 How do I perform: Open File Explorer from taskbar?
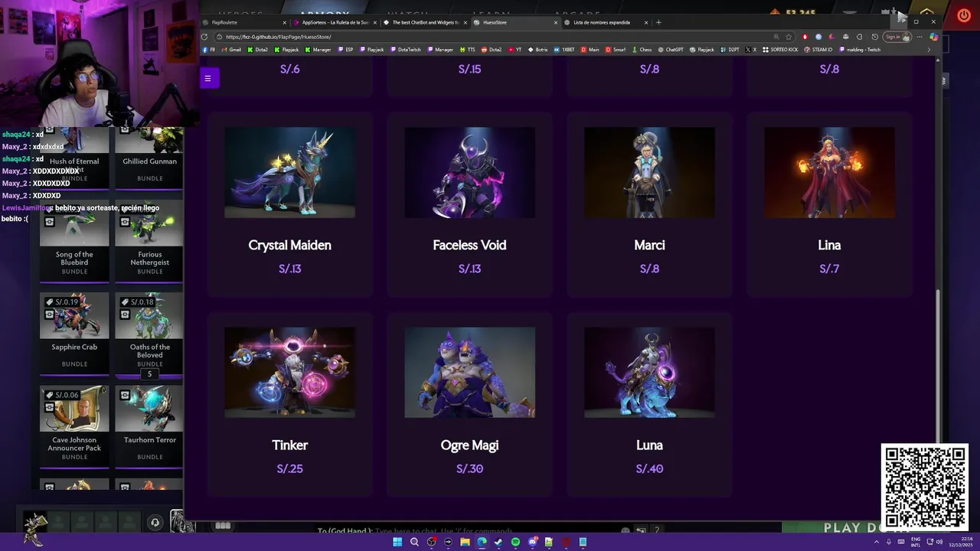click(x=465, y=542)
